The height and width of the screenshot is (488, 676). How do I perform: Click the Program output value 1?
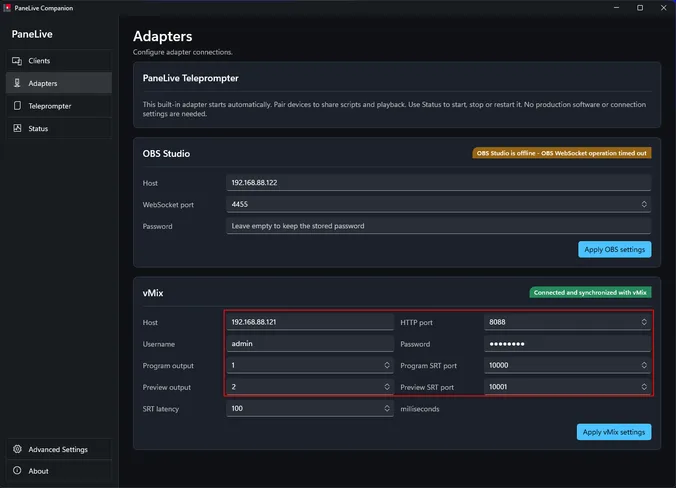[x=233, y=365]
